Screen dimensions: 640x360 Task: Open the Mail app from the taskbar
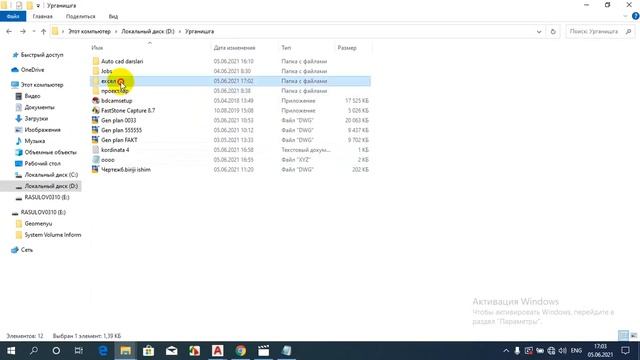[x=171, y=351]
